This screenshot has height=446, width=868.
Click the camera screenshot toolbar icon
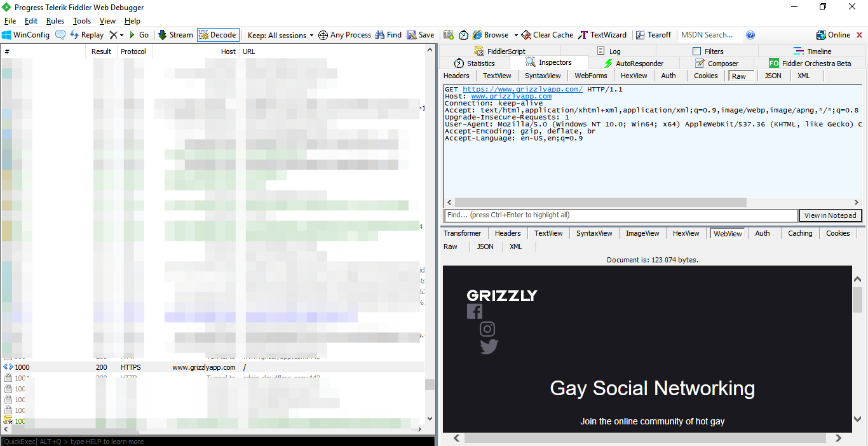tap(449, 35)
